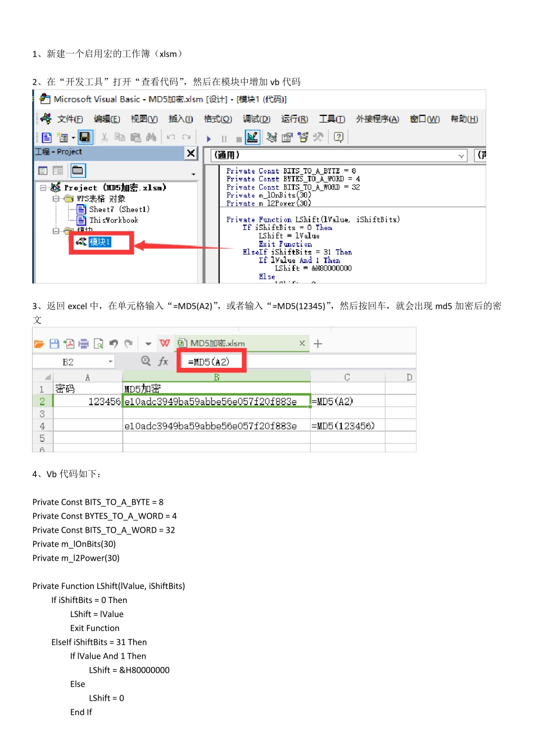Image resolution: width=534 pixels, height=756 pixels.
Task: Collapse the 模块 folder node in project tree
Action: (56, 231)
